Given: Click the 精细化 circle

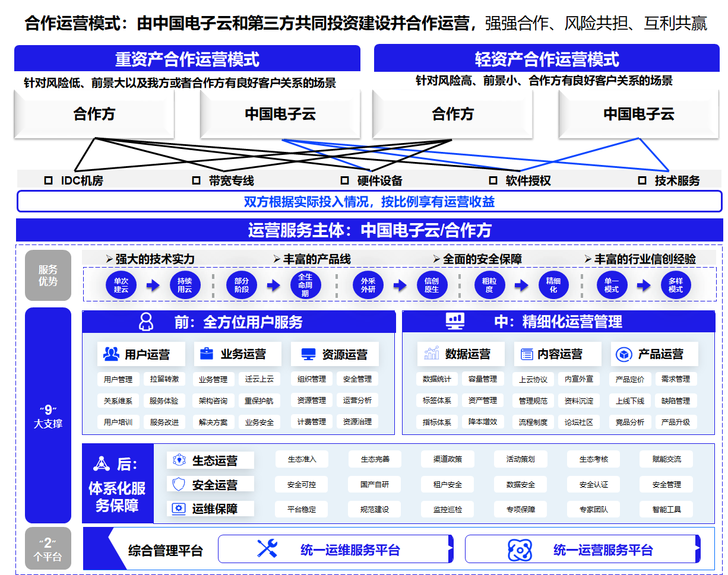Looking at the screenshot, I should pos(553,285).
